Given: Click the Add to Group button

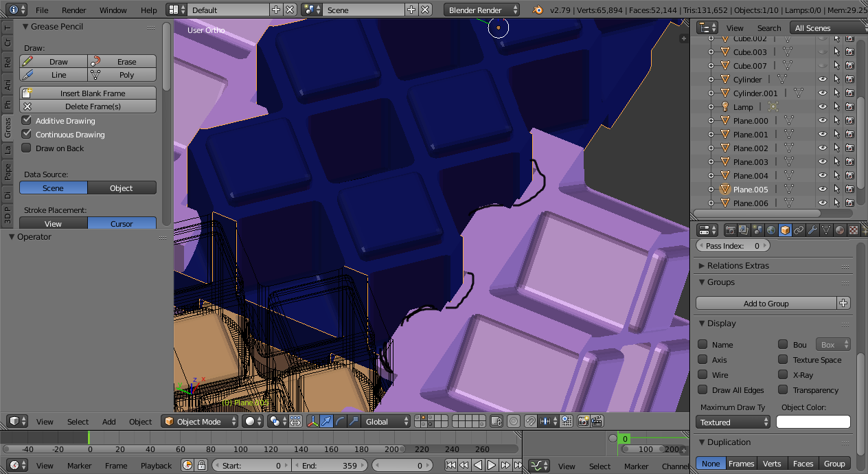Looking at the screenshot, I should tap(766, 304).
